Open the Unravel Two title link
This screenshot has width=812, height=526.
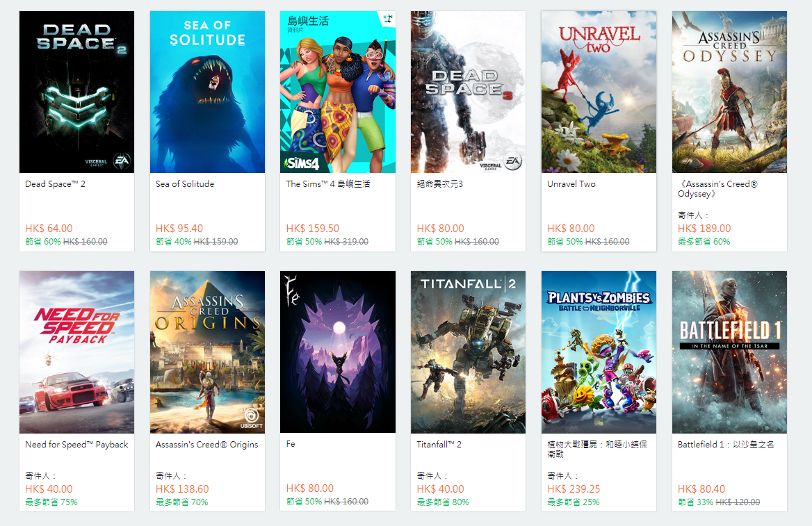[x=571, y=184]
